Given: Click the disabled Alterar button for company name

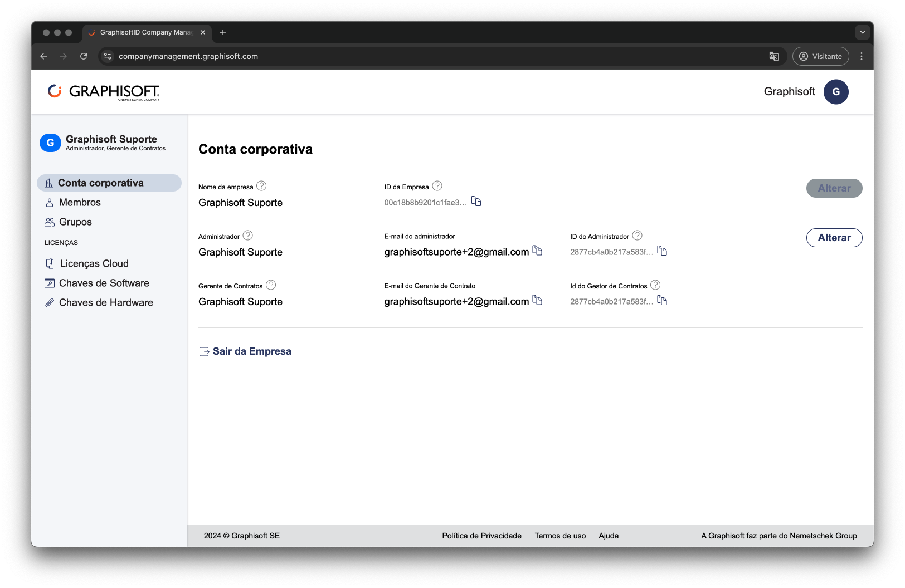Looking at the screenshot, I should pyautogui.click(x=834, y=188).
